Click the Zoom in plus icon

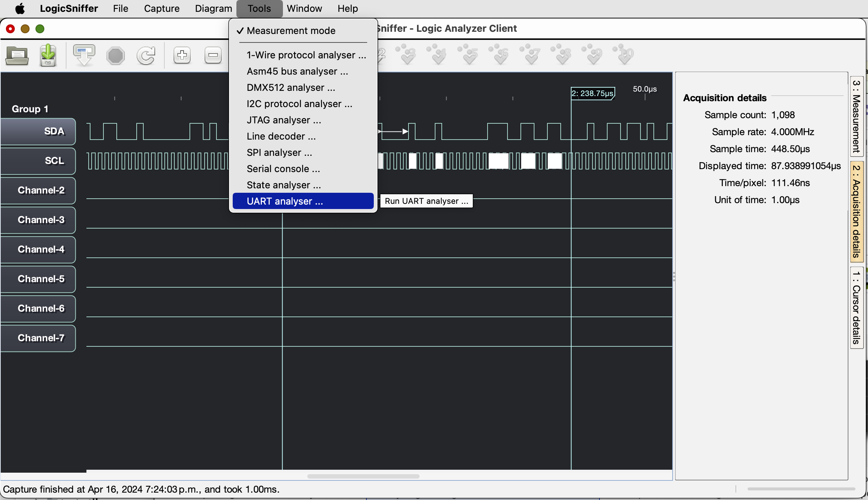pos(182,55)
